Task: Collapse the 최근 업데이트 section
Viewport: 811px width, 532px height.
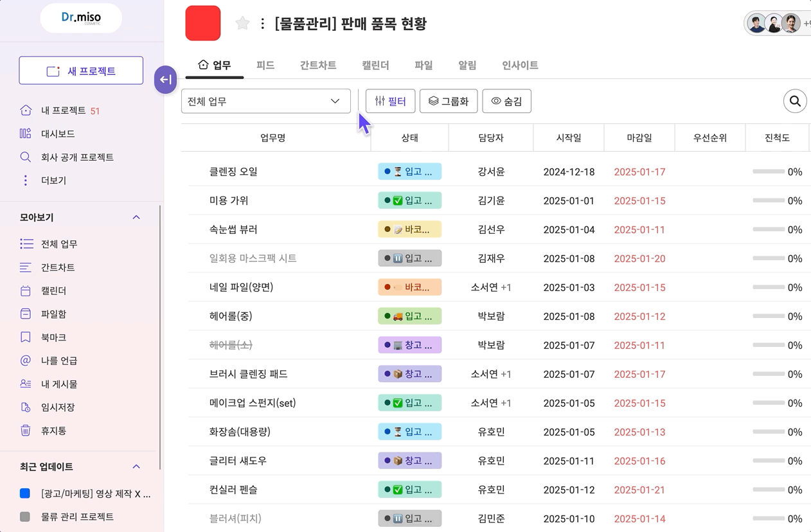Action: point(136,466)
